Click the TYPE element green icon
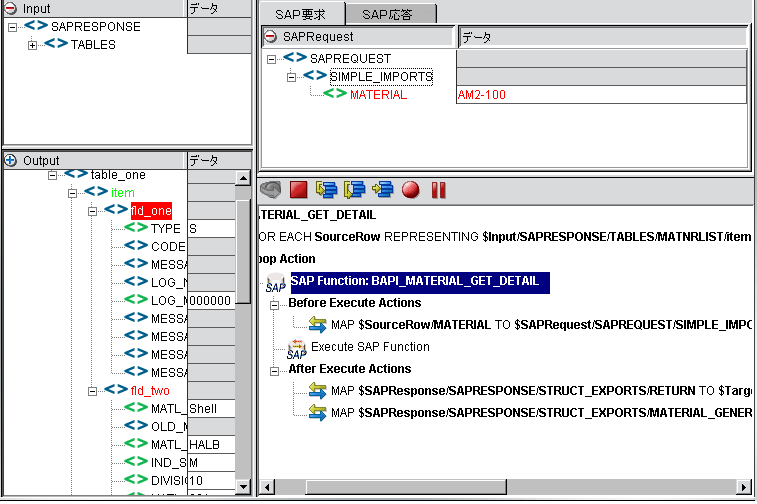Viewport: 757px width, 504px height. click(x=136, y=227)
